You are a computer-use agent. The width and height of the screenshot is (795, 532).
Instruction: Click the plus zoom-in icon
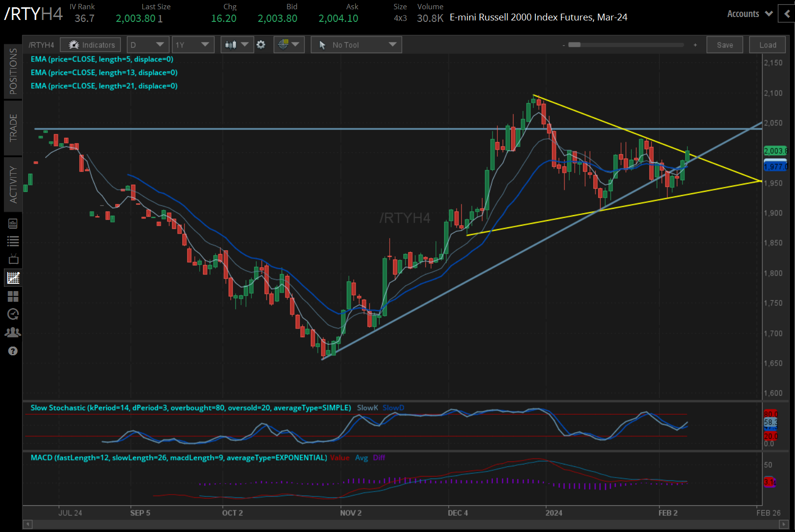695,45
